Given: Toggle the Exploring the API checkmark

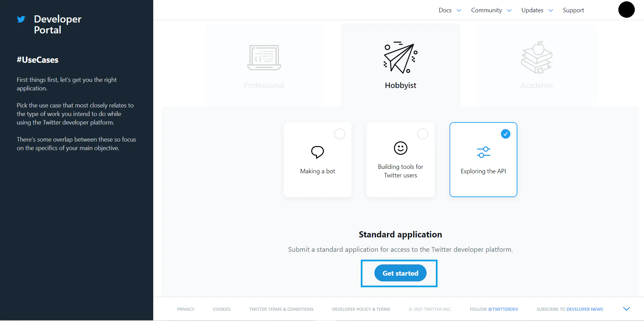Looking at the screenshot, I should tap(505, 134).
